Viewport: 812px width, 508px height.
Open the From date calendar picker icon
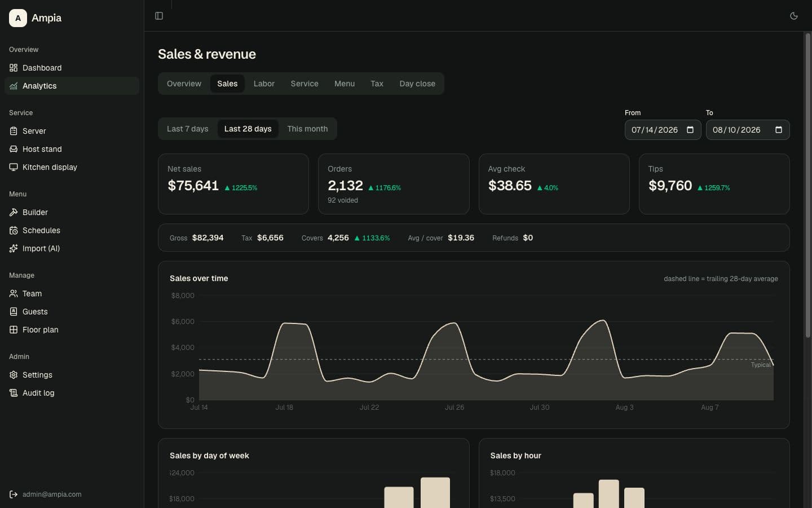pos(690,130)
